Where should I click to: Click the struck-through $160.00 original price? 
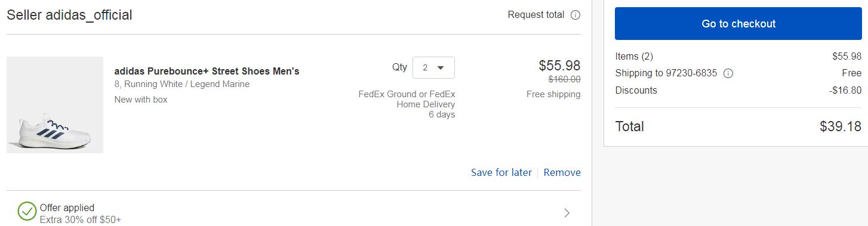(x=564, y=79)
